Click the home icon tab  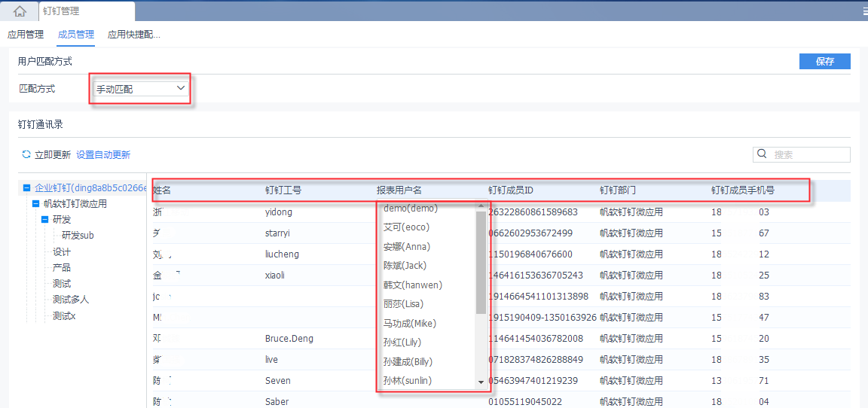[20, 11]
